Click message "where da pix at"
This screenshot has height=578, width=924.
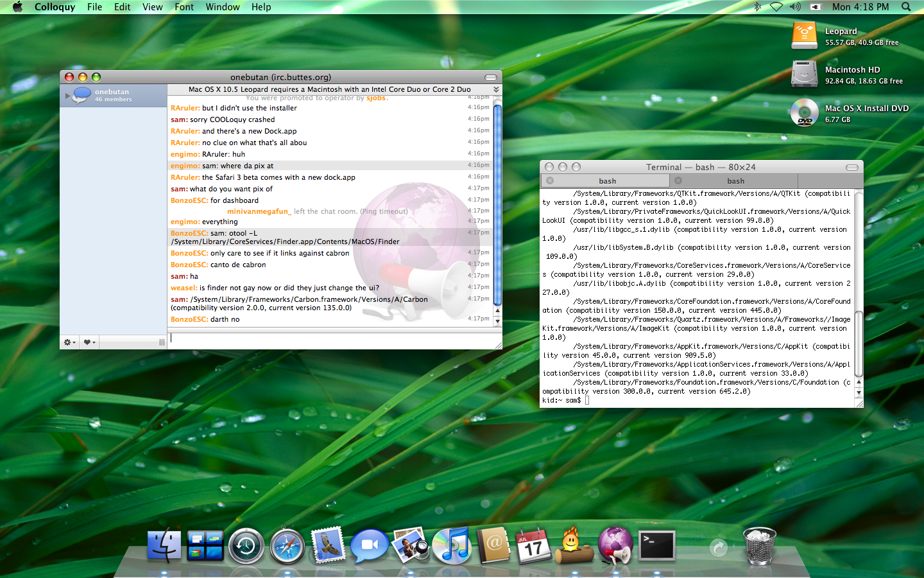pyautogui.click(x=247, y=166)
